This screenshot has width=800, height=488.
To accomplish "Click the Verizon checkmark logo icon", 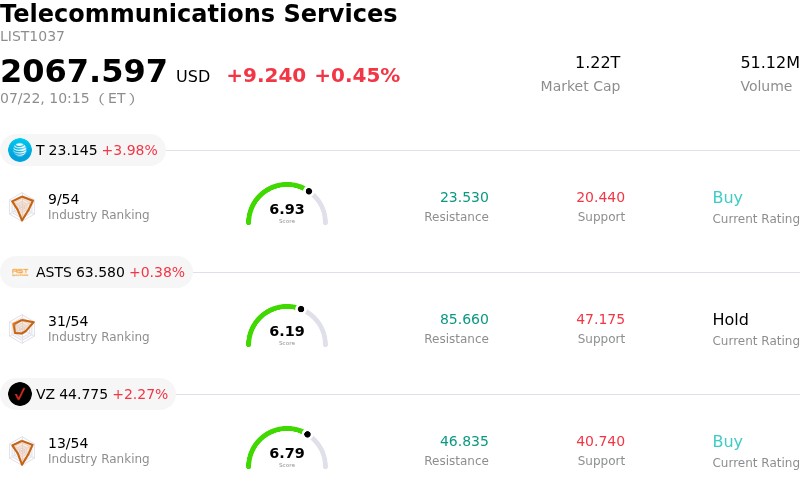I will click(20, 394).
